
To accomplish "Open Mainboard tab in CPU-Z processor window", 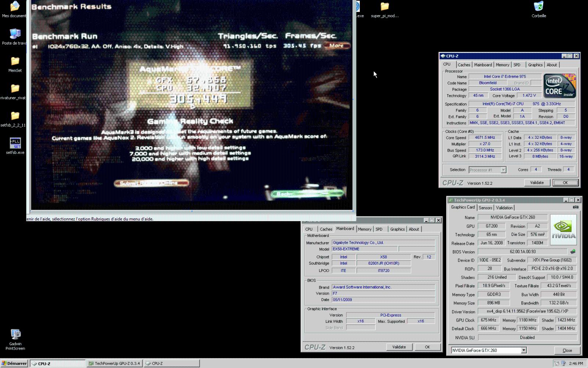I will [483, 65].
